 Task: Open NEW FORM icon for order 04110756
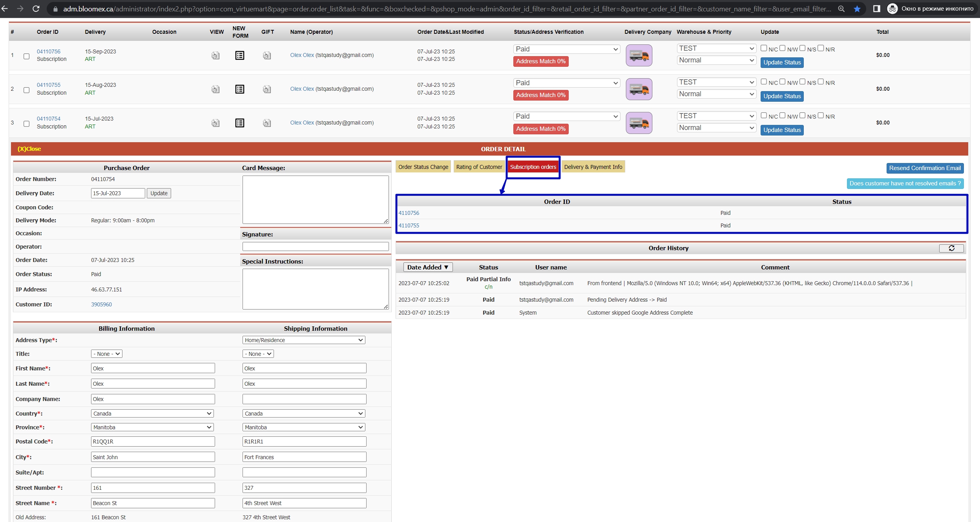[x=240, y=55]
